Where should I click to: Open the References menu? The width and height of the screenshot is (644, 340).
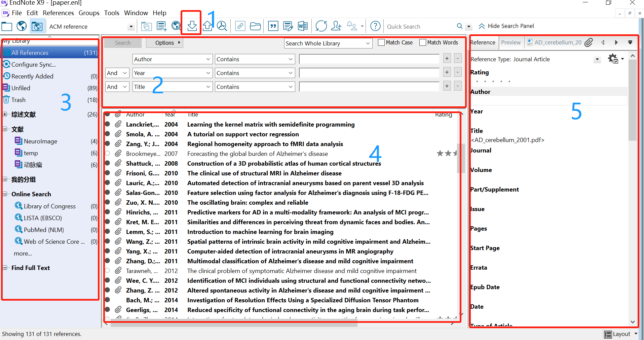pos(58,13)
